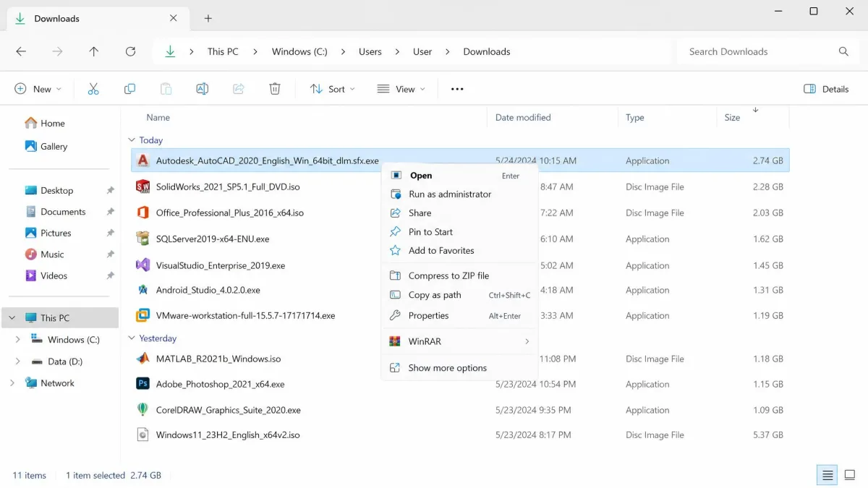Go back with the left arrow
Viewport: 868px width, 488px height.
pyautogui.click(x=21, y=51)
